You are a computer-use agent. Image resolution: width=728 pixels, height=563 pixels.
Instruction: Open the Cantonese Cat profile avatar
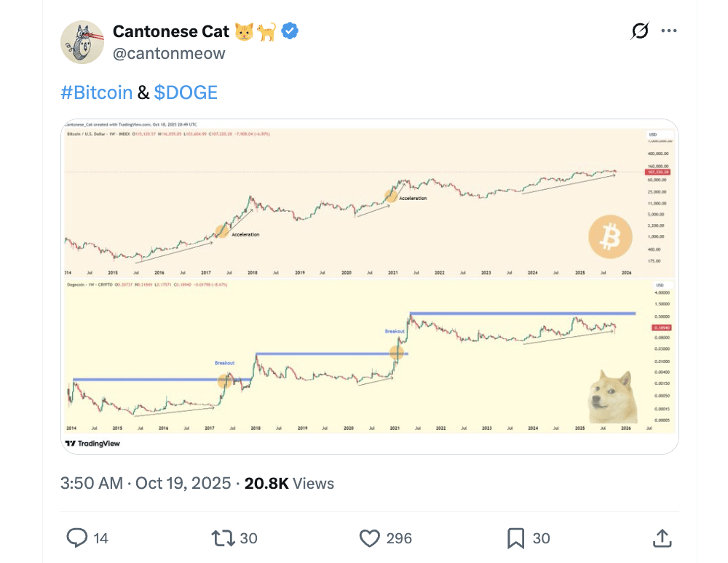[82, 42]
